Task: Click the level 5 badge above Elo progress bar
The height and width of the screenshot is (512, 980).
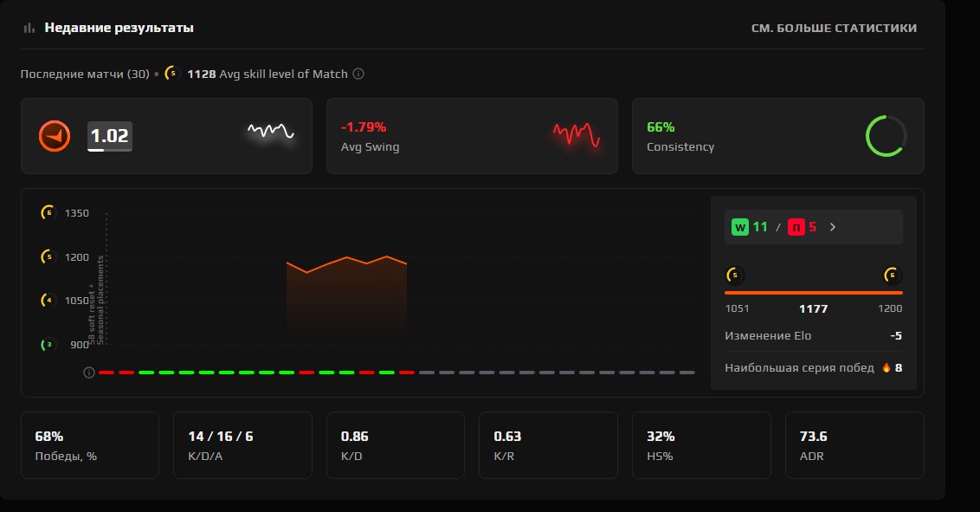Action: [x=735, y=275]
